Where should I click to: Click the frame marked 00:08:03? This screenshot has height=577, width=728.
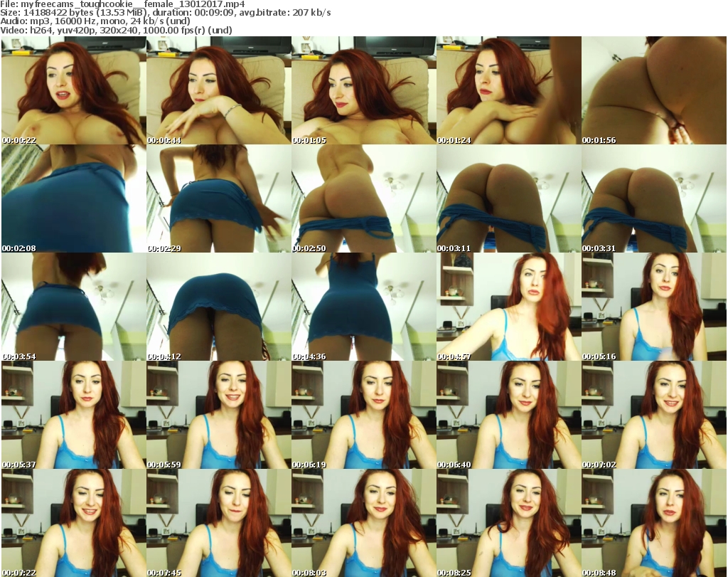[x=363, y=523]
